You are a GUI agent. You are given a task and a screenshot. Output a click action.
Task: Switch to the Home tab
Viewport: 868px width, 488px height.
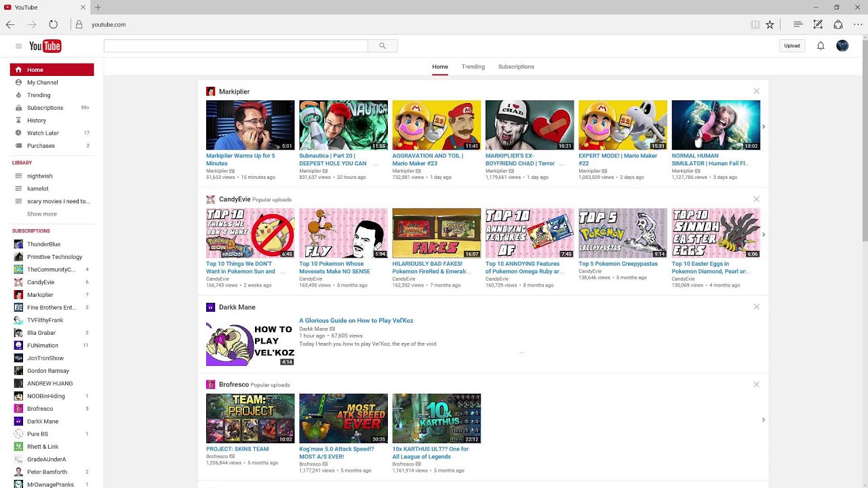[440, 66]
